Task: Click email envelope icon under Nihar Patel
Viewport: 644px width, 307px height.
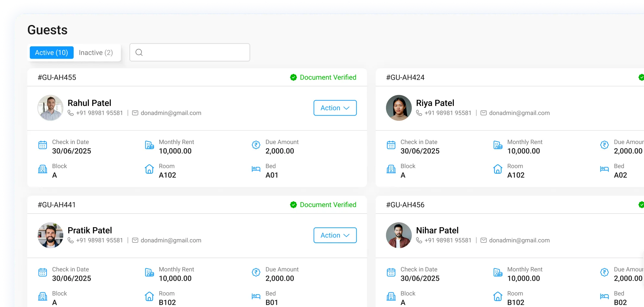Action: point(483,240)
